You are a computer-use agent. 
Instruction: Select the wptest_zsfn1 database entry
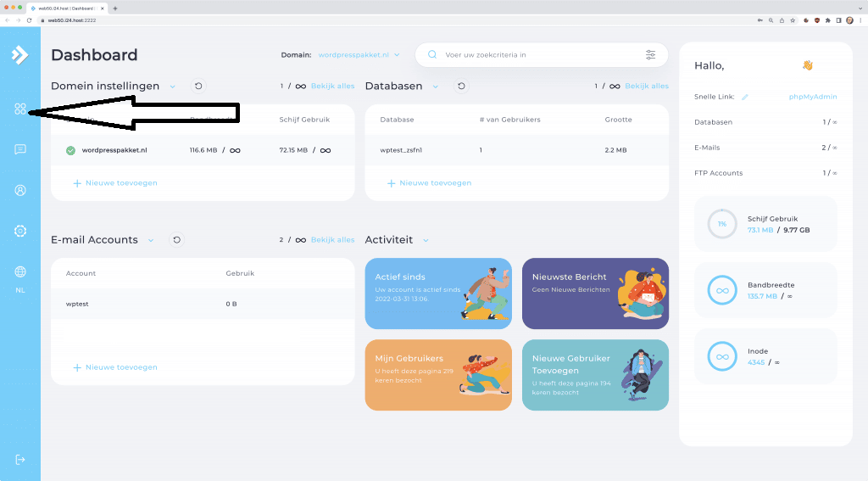click(x=401, y=150)
